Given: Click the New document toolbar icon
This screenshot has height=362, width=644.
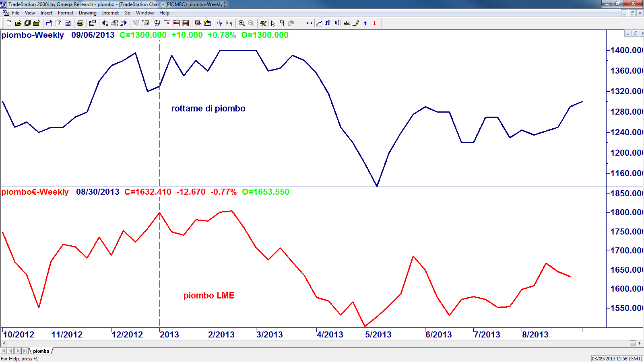Looking at the screenshot, I should [9, 23].
